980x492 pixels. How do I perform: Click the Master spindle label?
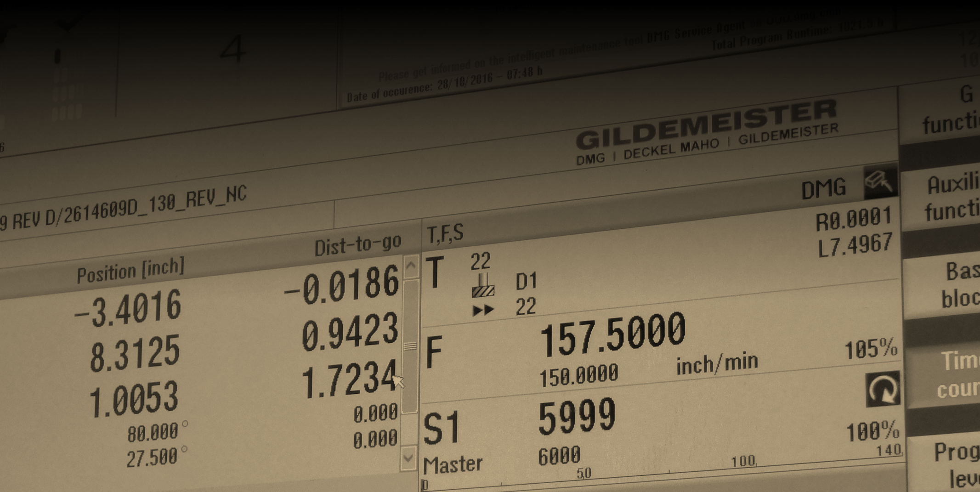[453, 464]
